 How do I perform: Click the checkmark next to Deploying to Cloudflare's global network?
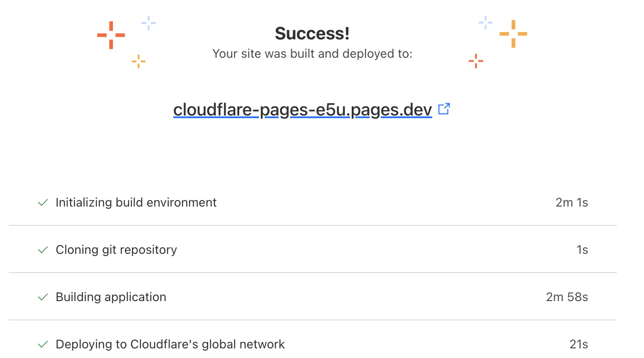pos(43,344)
